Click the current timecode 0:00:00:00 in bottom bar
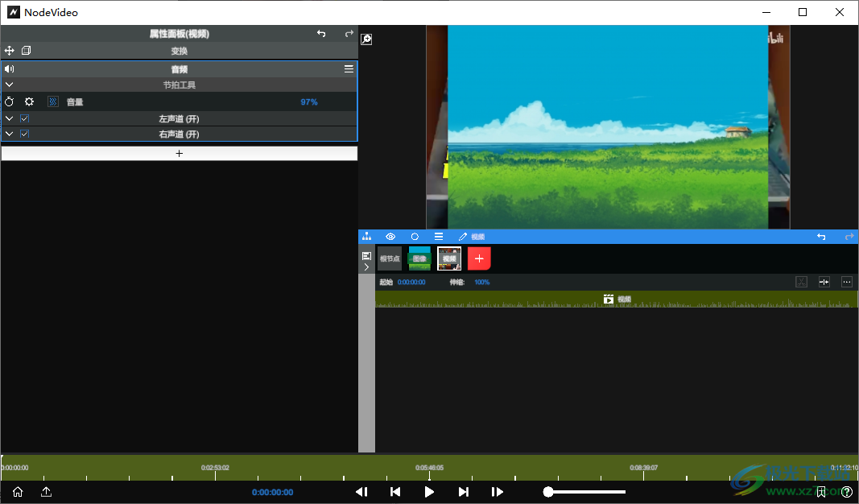The height and width of the screenshot is (504, 859). tap(273, 492)
